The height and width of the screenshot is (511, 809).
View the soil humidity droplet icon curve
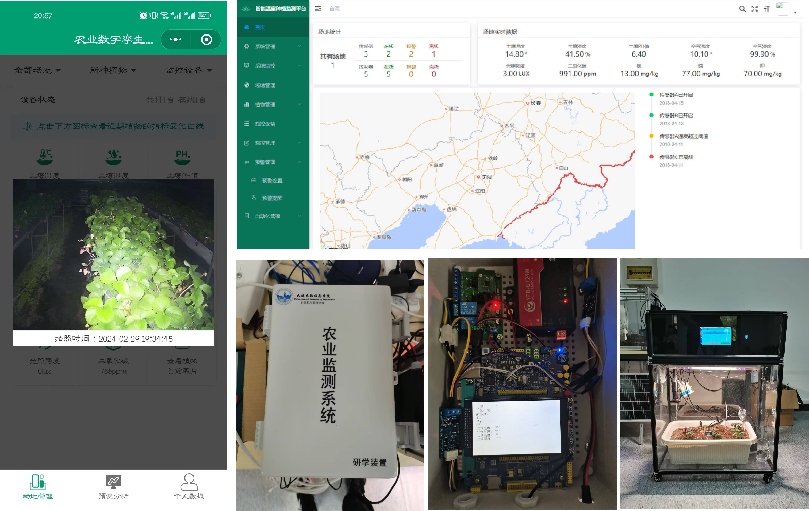(114, 156)
